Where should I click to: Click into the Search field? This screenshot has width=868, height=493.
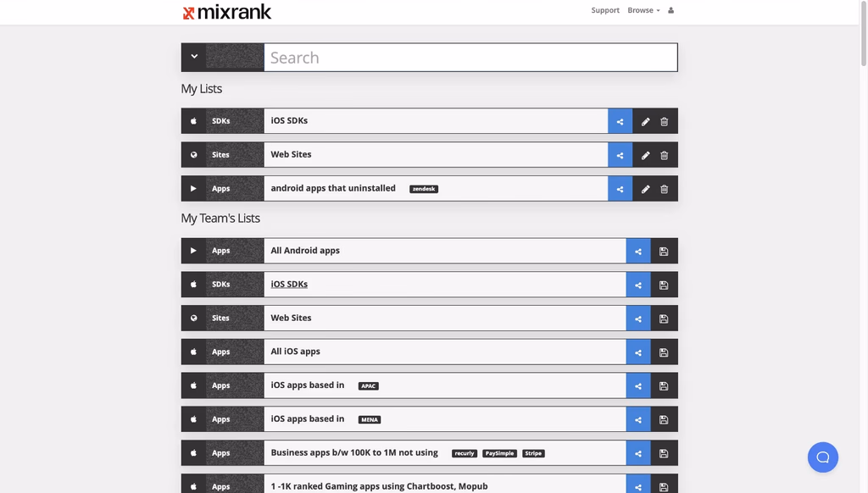(470, 58)
